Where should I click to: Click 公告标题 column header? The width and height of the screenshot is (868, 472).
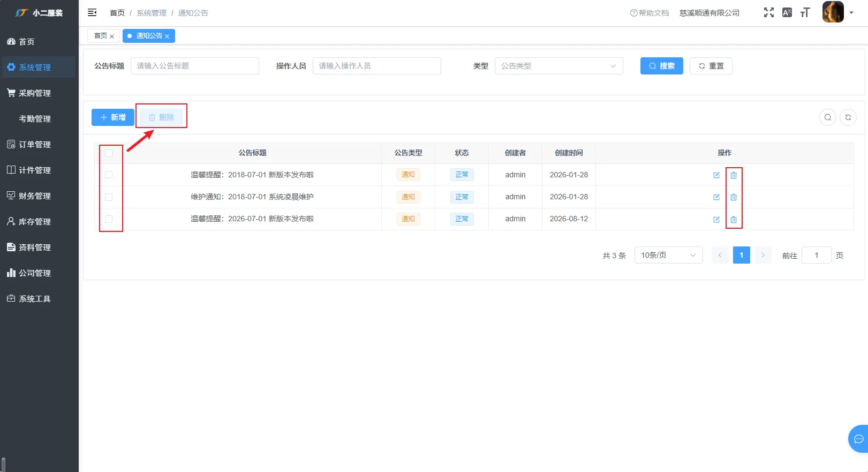(x=253, y=153)
